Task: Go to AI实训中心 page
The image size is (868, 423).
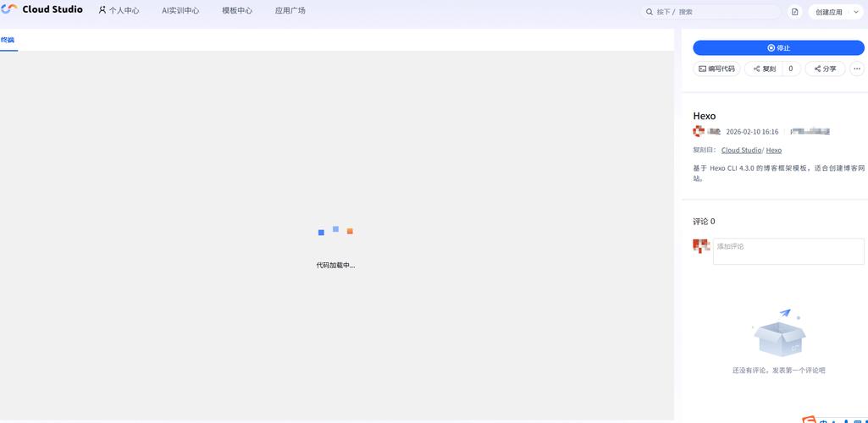Action: (180, 11)
